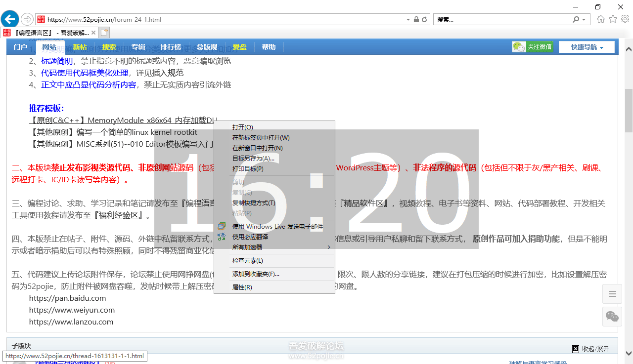This screenshot has height=364, width=633.
Task: Open a new tab with blank tab button
Action: tap(104, 33)
